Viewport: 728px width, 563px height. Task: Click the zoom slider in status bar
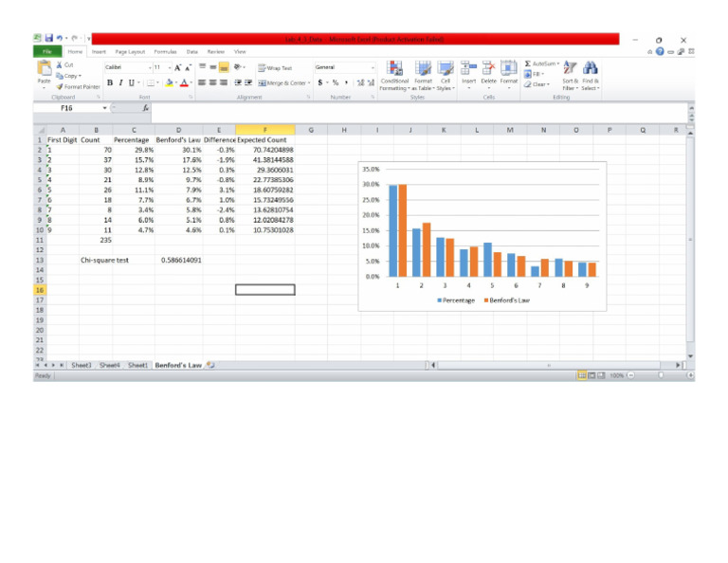pyautogui.click(x=661, y=375)
